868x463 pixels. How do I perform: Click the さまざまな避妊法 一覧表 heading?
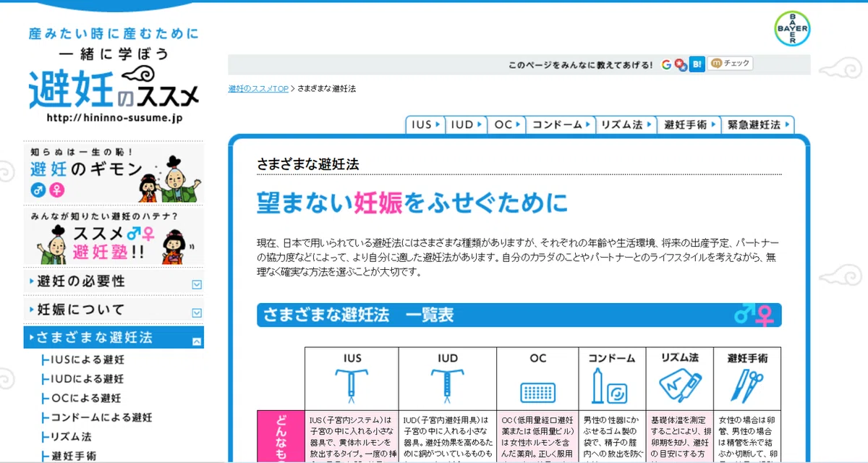[359, 315]
